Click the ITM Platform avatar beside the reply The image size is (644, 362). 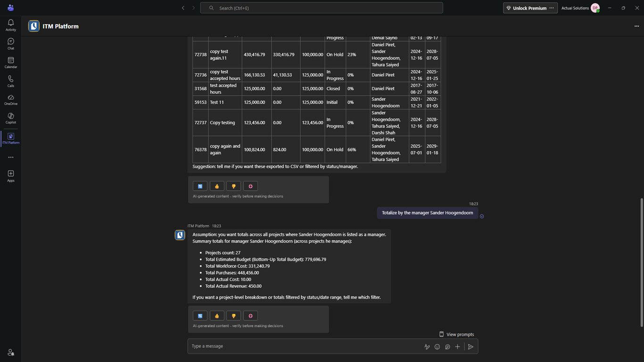(180, 235)
